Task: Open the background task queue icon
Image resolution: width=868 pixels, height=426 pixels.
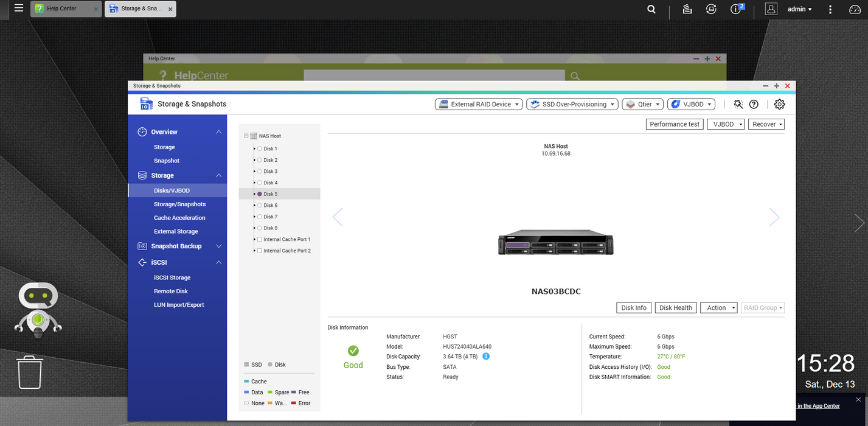Action: click(687, 9)
